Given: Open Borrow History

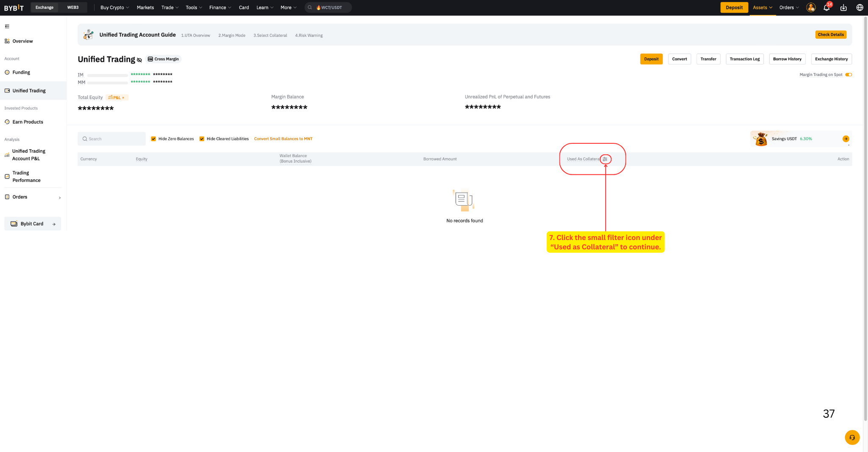Looking at the screenshot, I should [787, 59].
